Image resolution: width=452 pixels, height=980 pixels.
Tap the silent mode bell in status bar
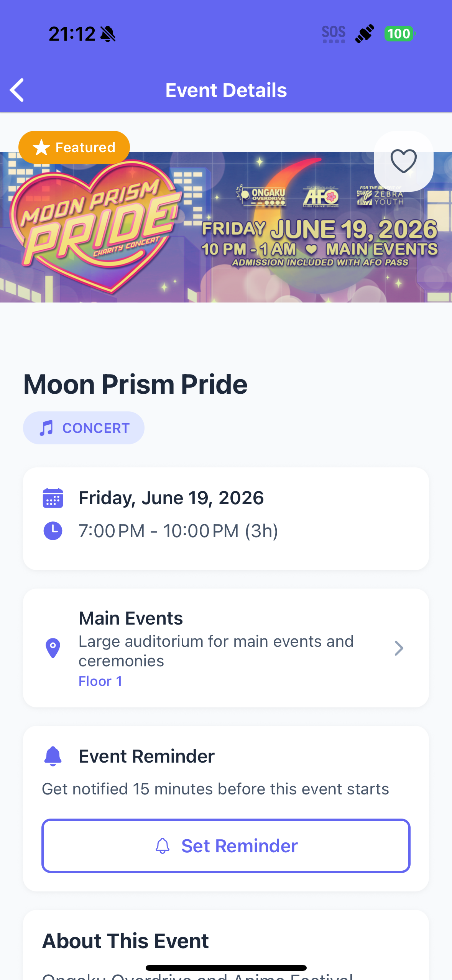108,34
